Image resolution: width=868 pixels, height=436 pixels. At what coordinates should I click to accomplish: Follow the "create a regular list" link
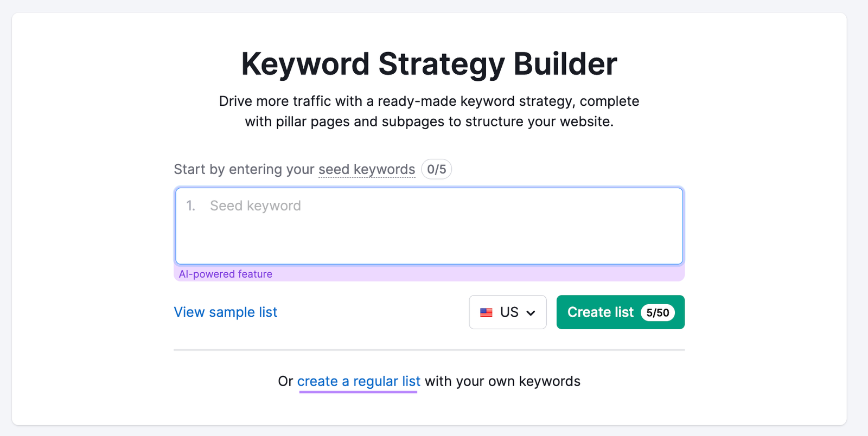click(359, 381)
